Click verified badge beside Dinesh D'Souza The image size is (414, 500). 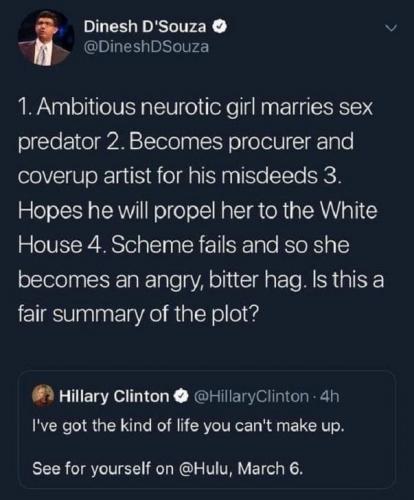221,26
